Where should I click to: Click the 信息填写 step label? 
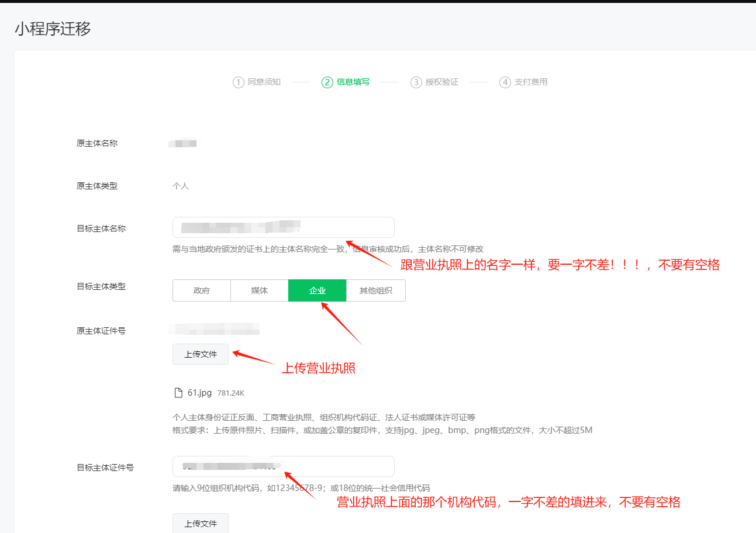(353, 82)
